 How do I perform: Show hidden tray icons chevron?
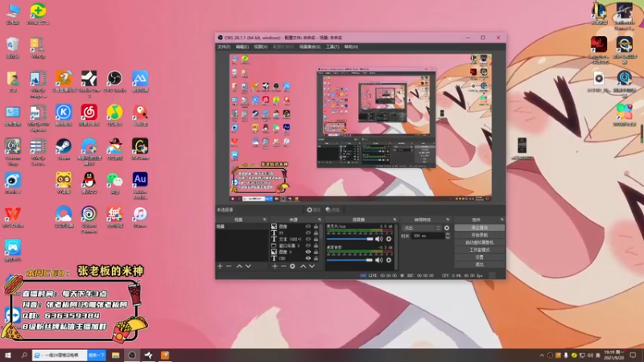542,356
